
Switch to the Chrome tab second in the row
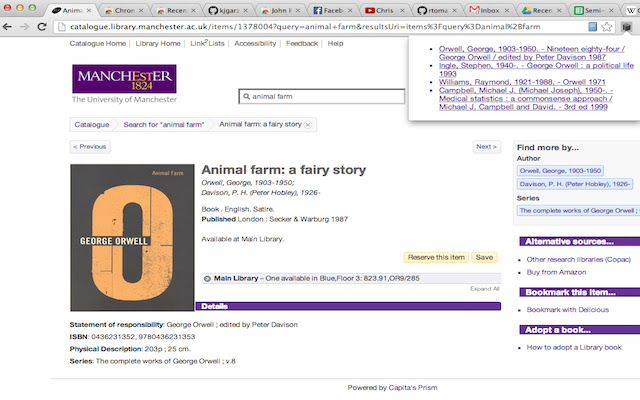[x=124, y=11]
